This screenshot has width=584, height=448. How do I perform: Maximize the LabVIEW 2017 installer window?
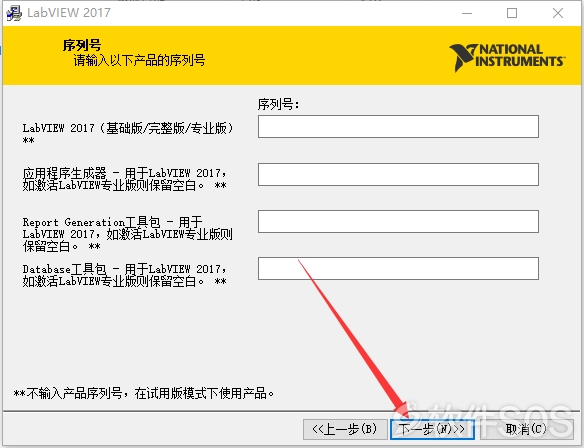pyautogui.click(x=512, y=13)
